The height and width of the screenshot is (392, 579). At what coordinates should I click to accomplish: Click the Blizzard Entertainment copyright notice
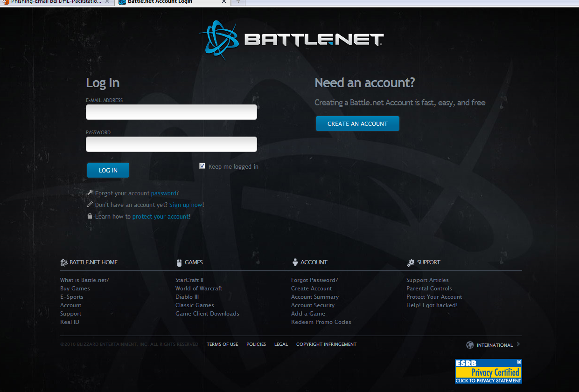[x=129, y=344]
